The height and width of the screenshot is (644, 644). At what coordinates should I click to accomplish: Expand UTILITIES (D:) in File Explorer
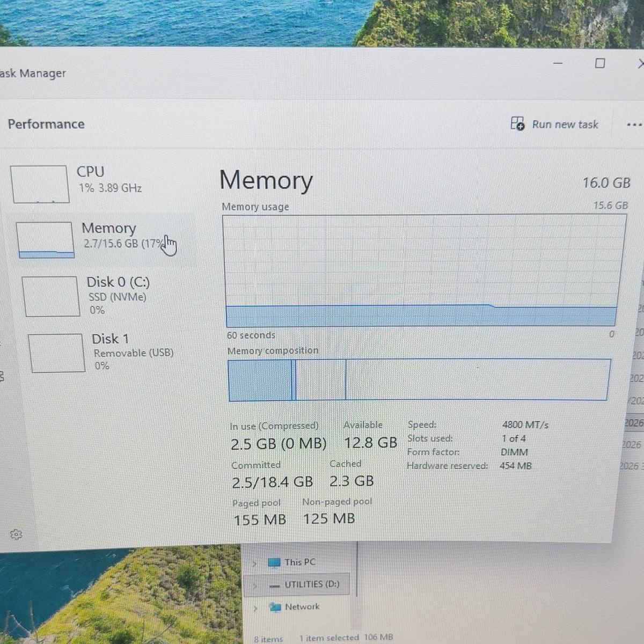pos(255,586)
